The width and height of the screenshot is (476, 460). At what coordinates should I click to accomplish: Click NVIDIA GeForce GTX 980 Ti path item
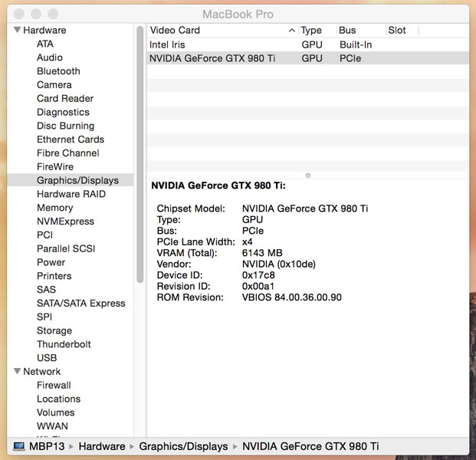[x=310, y=446]
